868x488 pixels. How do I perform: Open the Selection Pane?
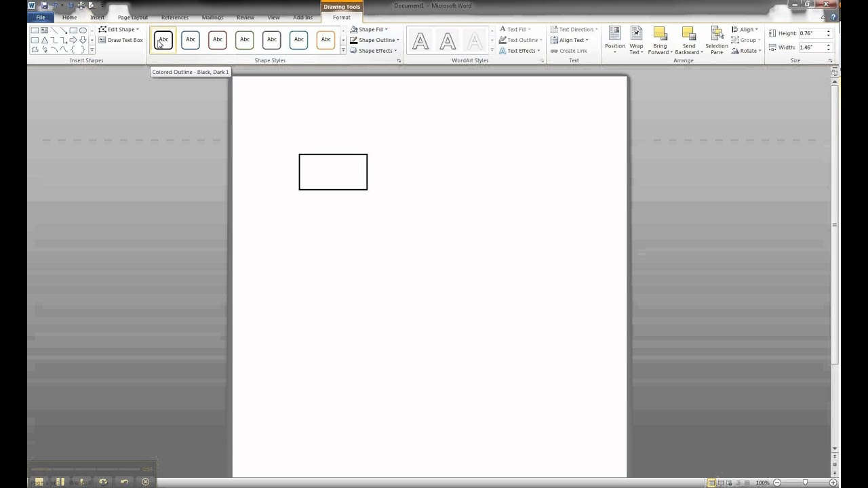click(x=716, y=40)
